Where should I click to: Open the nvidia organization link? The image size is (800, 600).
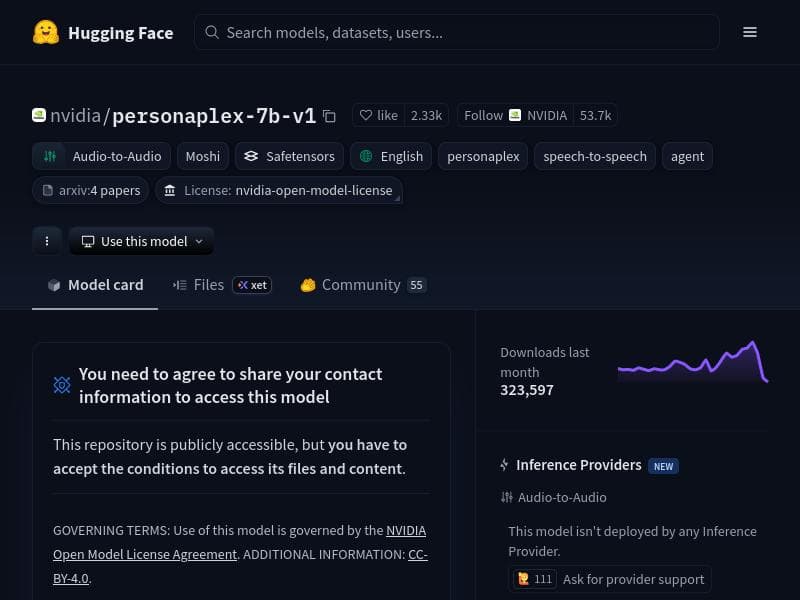tap(76, 116)
